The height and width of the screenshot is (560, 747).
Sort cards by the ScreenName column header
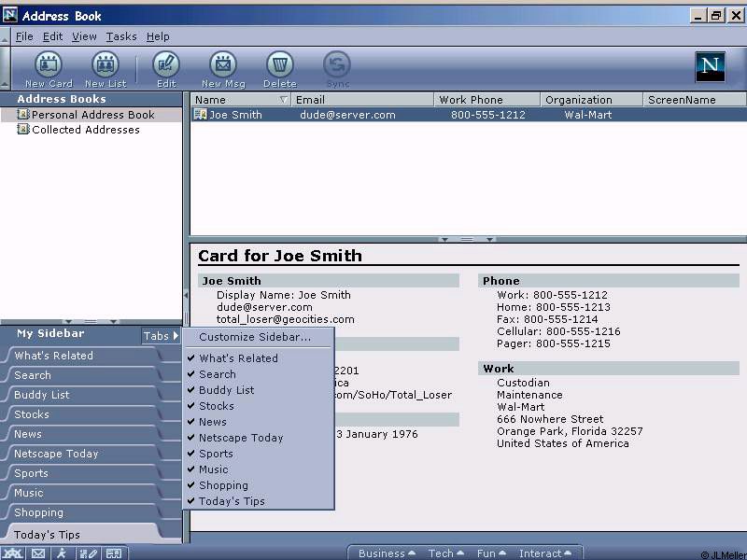point(695,100)
